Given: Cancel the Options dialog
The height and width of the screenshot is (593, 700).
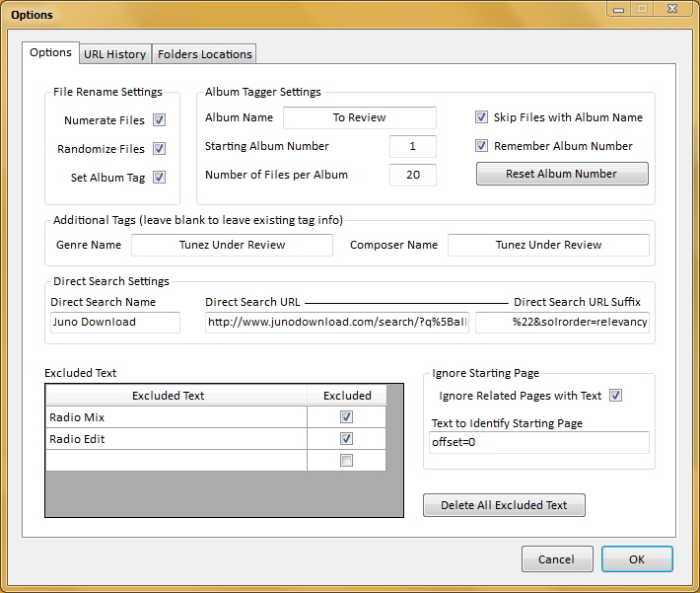Looking at the screenshot, I should [x=556, y=559].
